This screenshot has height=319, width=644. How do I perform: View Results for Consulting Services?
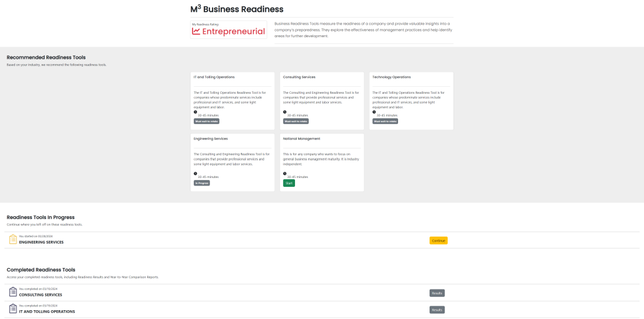point(436,293)
